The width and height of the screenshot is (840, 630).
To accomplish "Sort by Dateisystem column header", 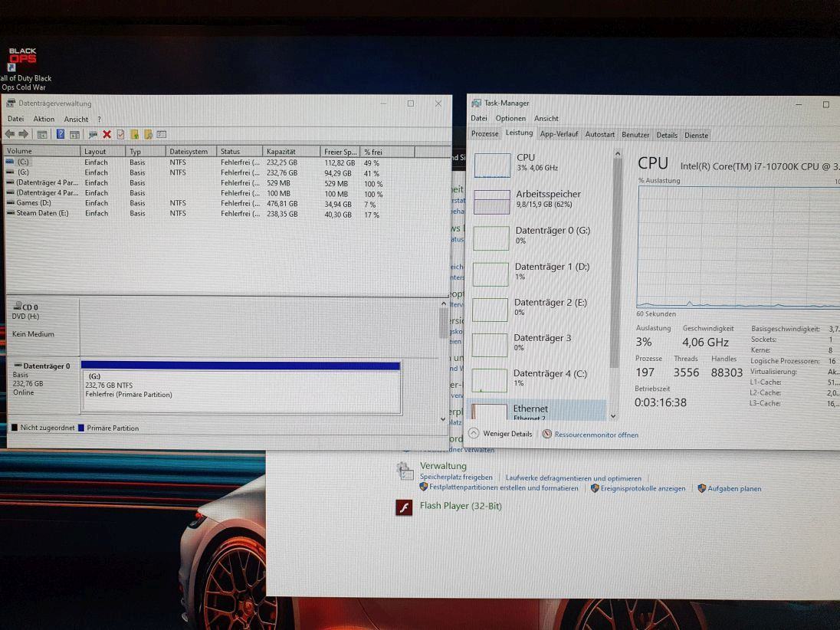I will [191, 152].
